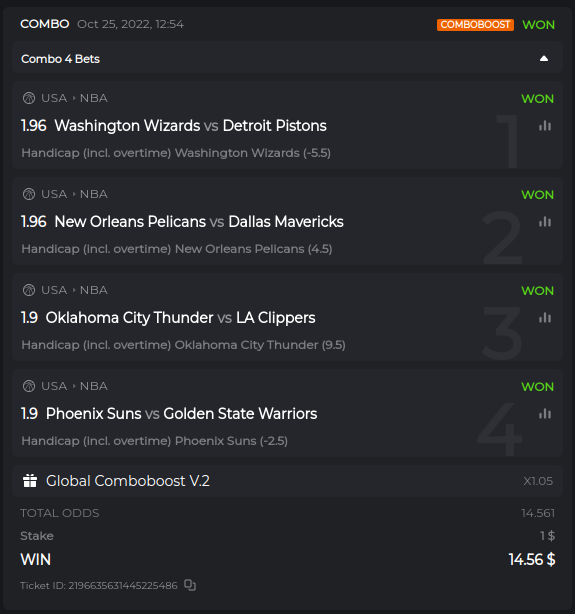
Task: Open Phoenix Suns vs Golden State Warriors match
Action: pos(181,414)
